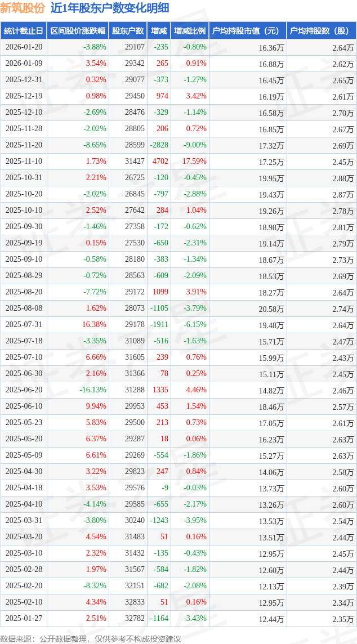
Task: Click the 数据来源 footer note
Action: tap(91, 638)
